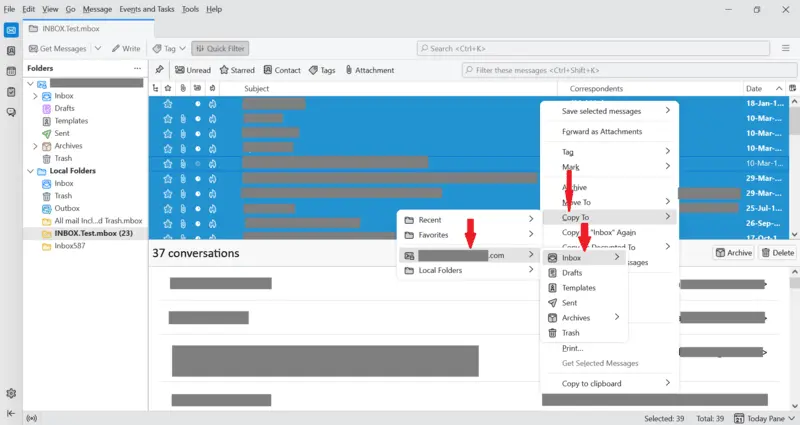The width and height of the screenshot is (800, 425).
Task: Click the pin icon in Quick Filter bar
Action: click(x=159, y=70)
